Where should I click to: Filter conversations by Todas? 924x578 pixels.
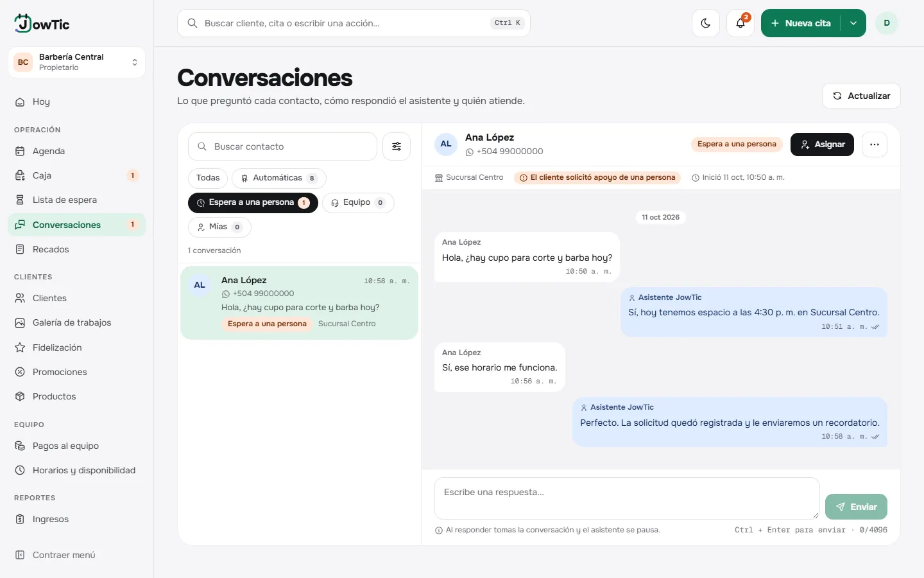click(x=208, y=178)
